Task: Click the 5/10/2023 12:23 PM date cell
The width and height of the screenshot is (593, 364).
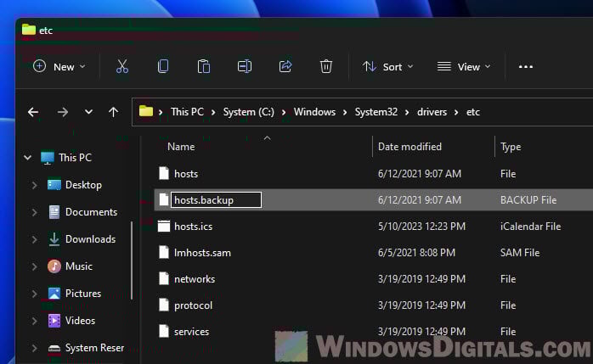Action: pyautogui.click(x=421, y=227)
